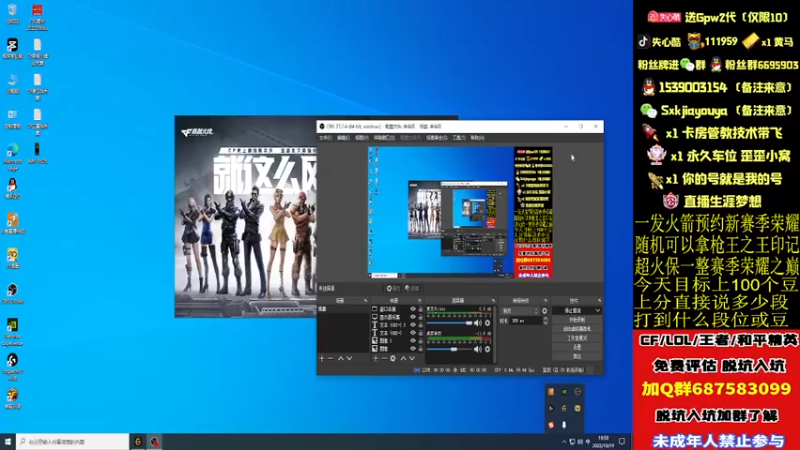Open source properties gear in Sources toolbar
Screen dimensions: 800x450
click(393, 359)
